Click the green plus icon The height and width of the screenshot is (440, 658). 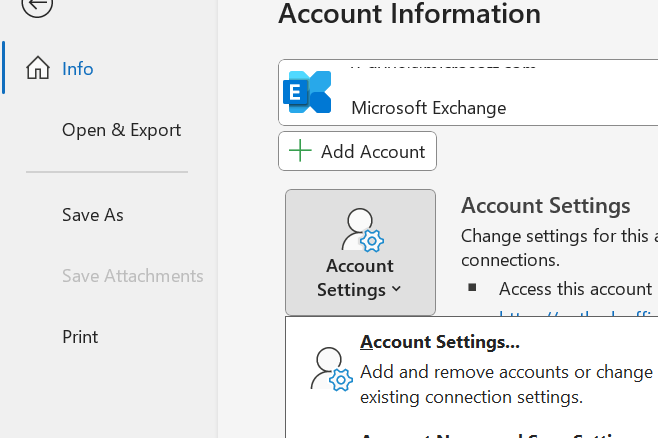click(x=300, y=151)
